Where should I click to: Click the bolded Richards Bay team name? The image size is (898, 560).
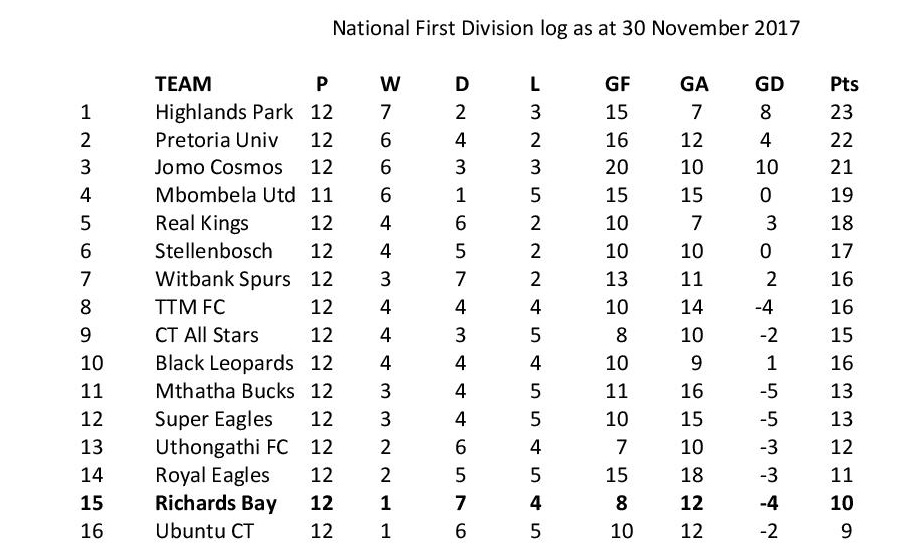click(x=216, y=503)
